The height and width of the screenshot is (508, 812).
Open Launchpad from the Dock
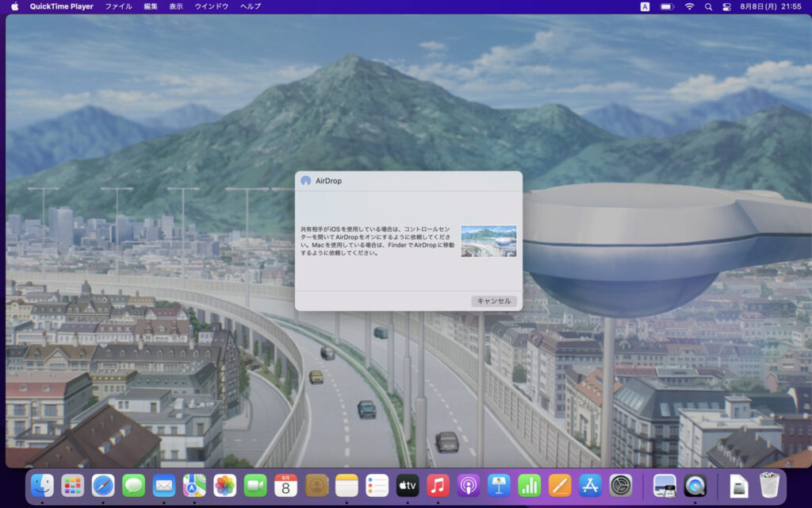tap(72, 486)
